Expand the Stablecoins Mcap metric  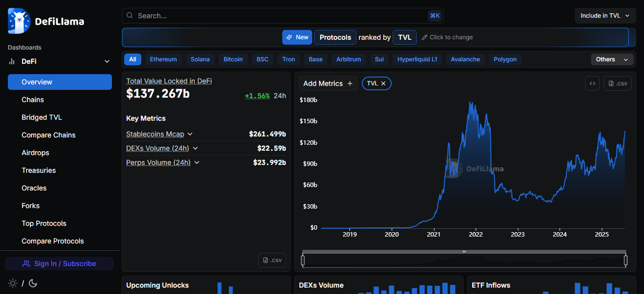click(x=190, y=134)
